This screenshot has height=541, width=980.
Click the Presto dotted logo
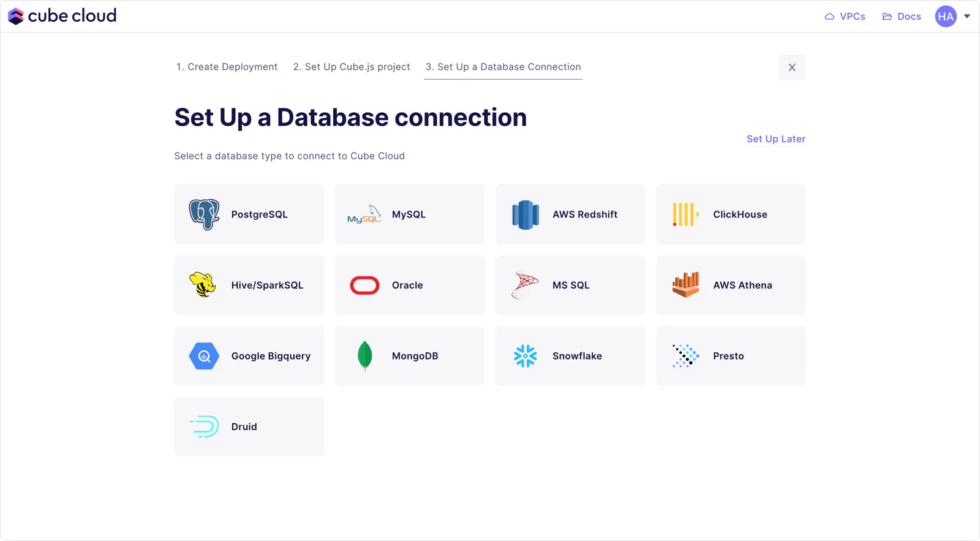(x=686, y=356)
